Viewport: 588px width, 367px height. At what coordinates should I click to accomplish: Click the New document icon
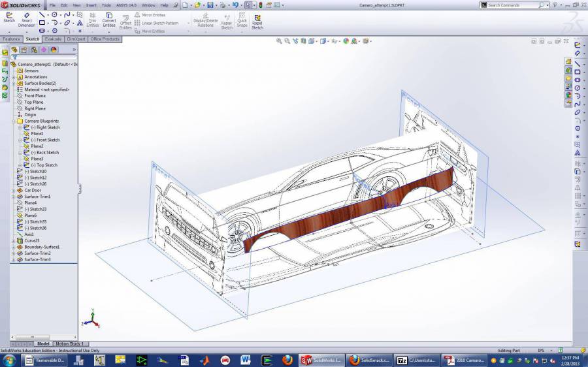(185, 5)
